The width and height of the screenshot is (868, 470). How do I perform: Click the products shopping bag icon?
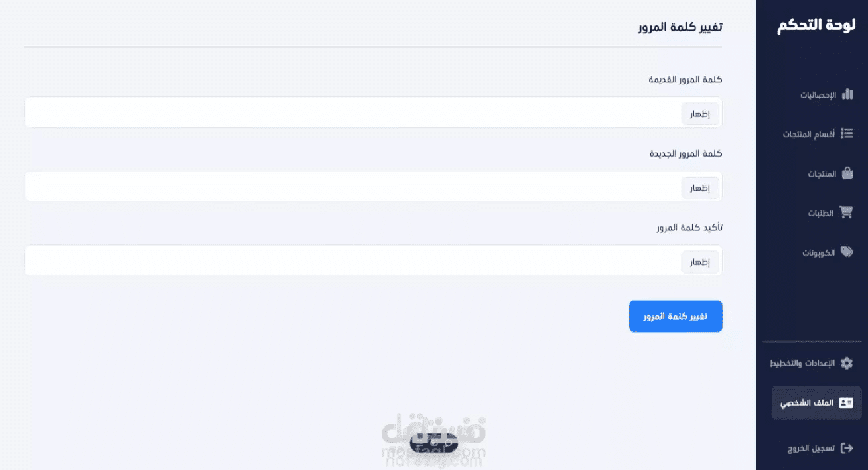pyautogui.click(x=847, y=173)
